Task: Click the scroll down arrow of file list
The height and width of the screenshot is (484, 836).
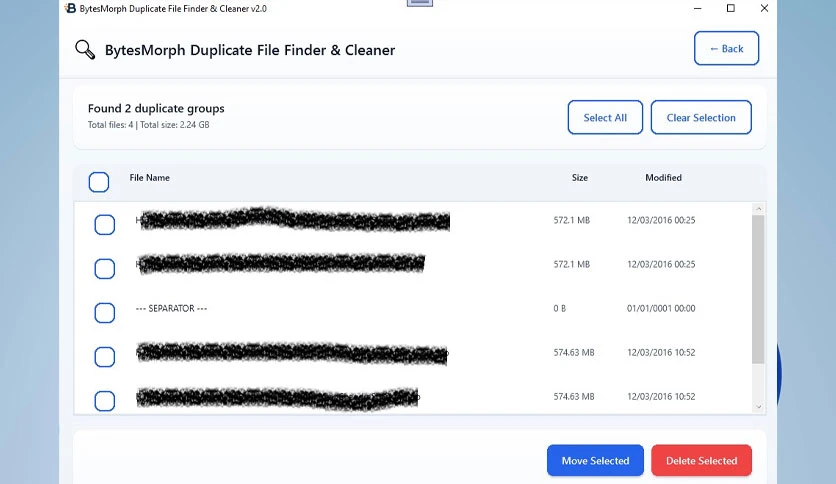Action: click(x=759, y=407)
